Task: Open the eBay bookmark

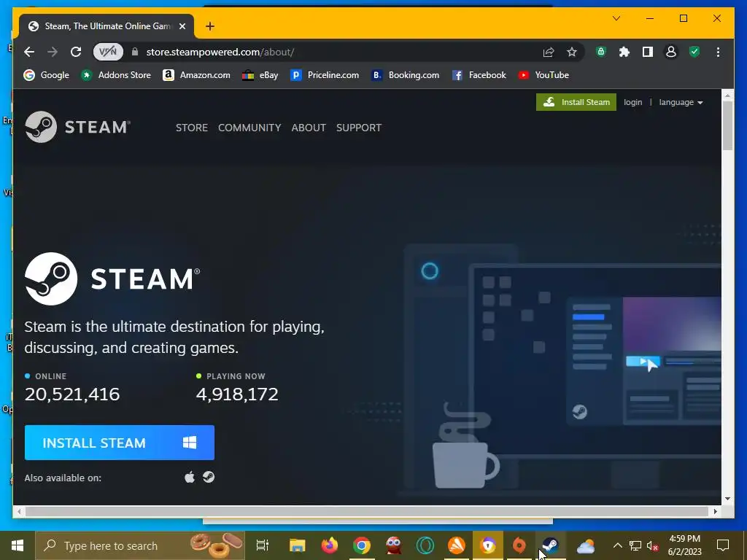Action: (260, 75)
